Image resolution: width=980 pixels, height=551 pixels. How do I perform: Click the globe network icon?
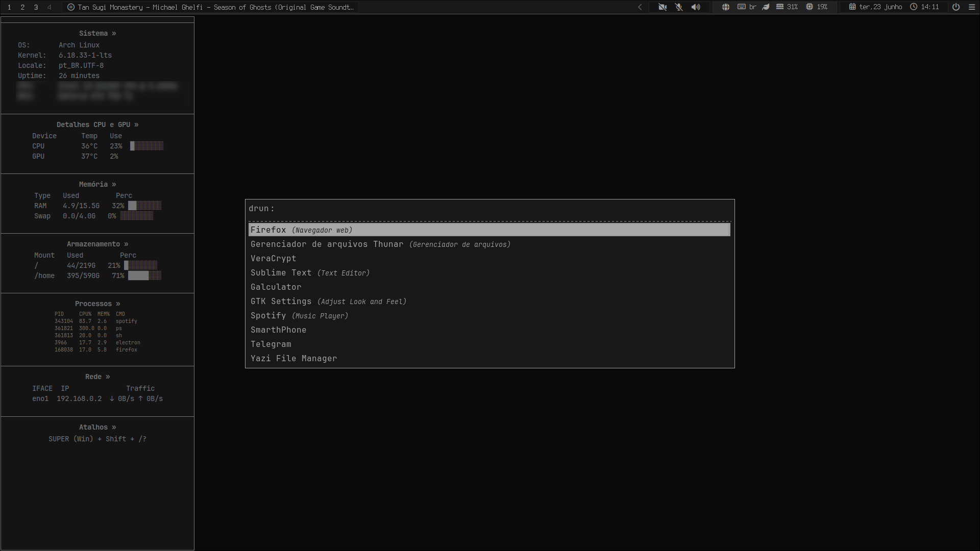pos(725,7)
